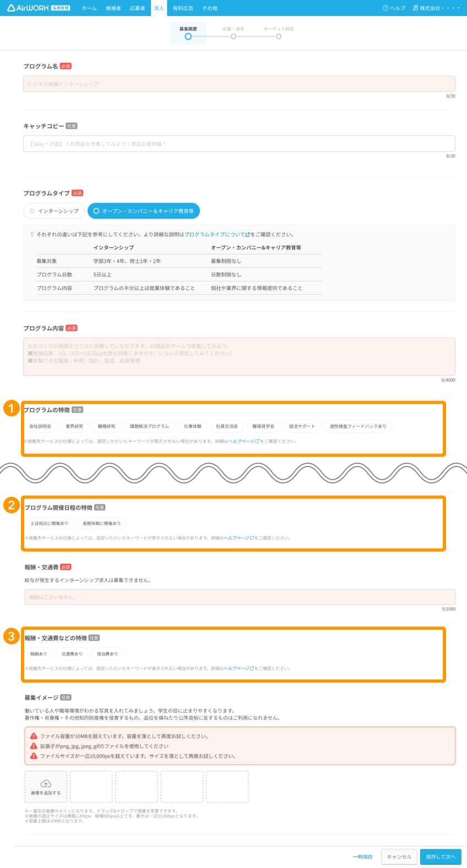Focus the プログラム名 input field

pyautogui.click(x=239, y=84)
